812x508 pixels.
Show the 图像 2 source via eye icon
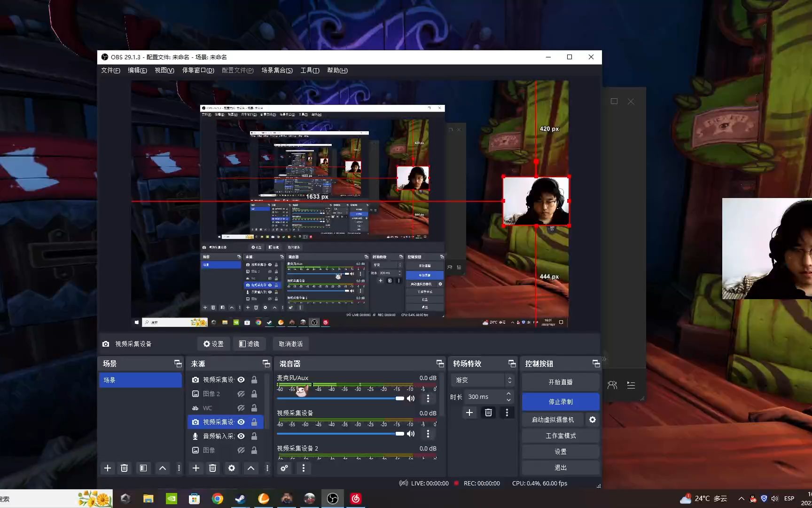click(x=241, y=394)
